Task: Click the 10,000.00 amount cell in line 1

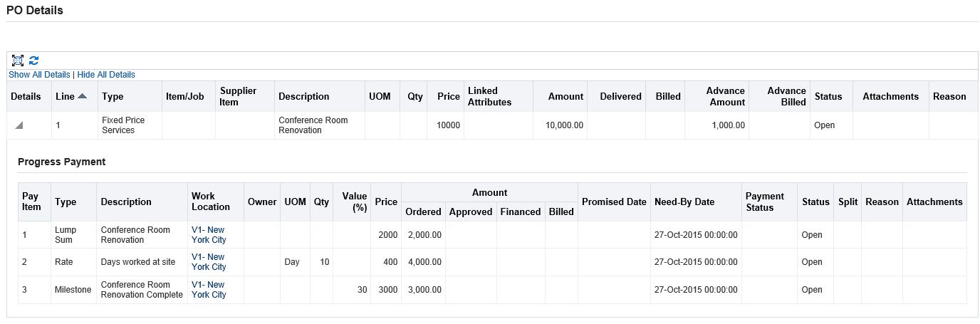Action: [x=564, y=125]
